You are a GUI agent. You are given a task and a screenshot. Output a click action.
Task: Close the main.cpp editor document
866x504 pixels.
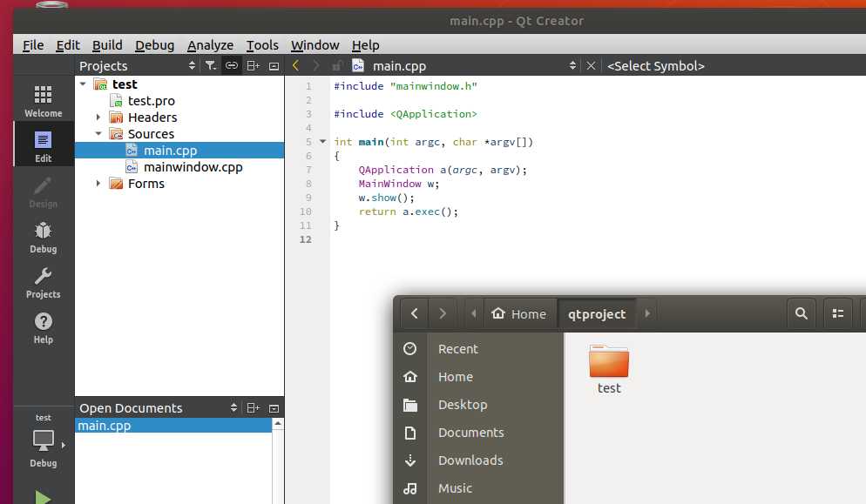(591, 65)
